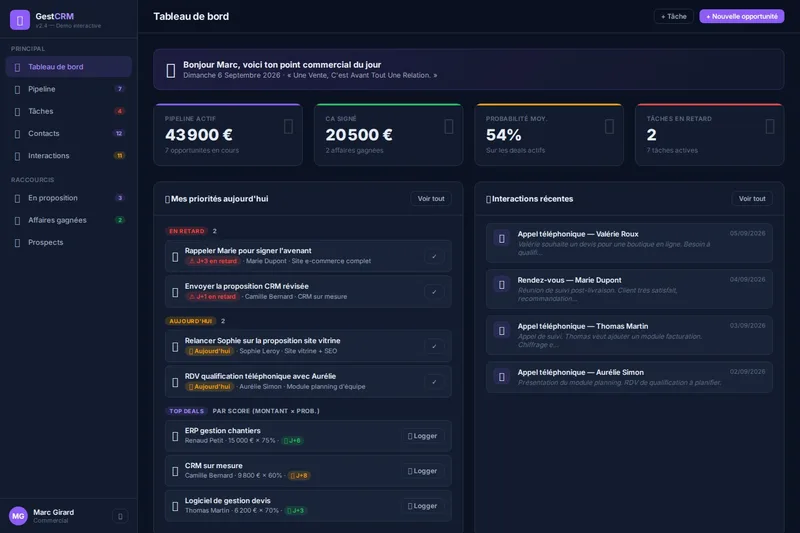Open Rendez-vous — Marie Dupont interaction

[x=629, y=289]
